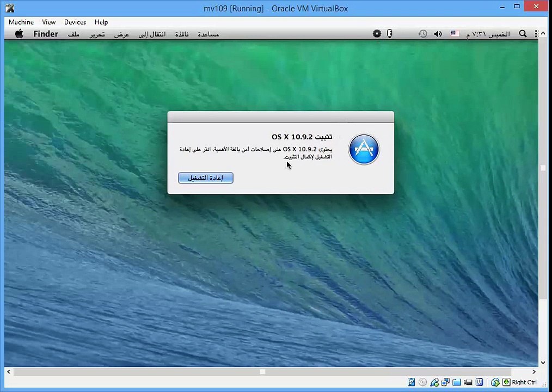The width and height of the screenshot is (552, 392).
Task: Click the USB devices status icon
Action: coord(434,382)
